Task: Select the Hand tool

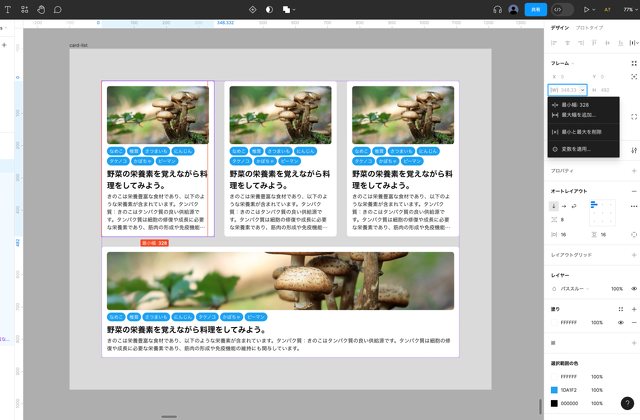Action: click(x=41, y=9)
